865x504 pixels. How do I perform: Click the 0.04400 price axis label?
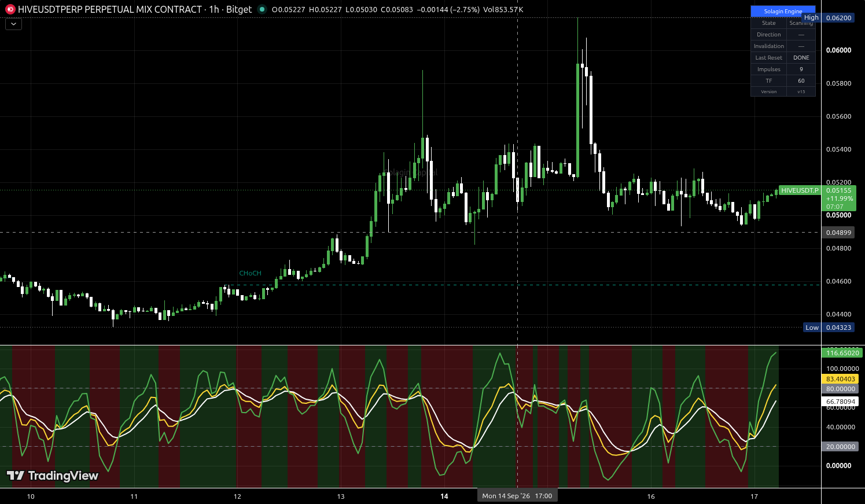[x=838, y=314]
